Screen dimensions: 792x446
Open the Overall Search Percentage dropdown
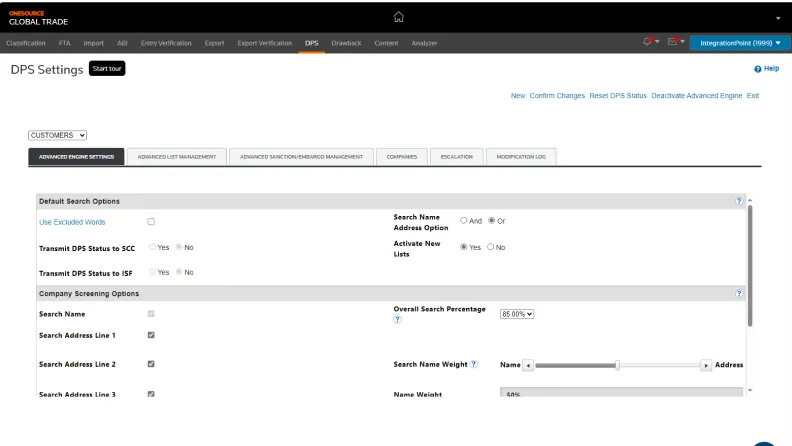(x=517, y=314)
